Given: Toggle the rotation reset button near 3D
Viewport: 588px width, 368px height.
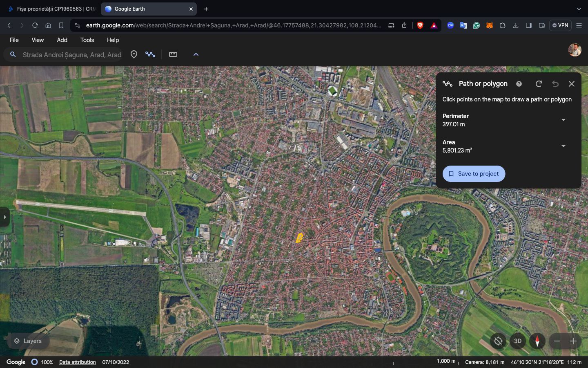Looking at the screenshot, I should (x=498, y=341).
